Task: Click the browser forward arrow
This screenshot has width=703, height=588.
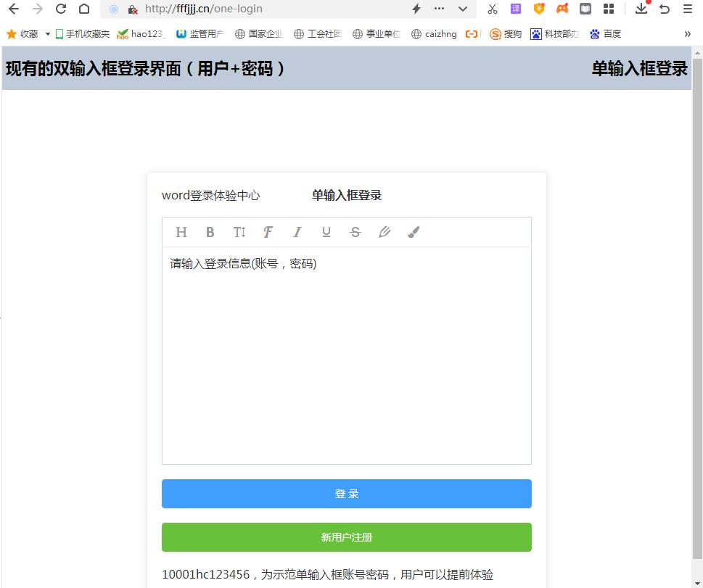Action: (38, 9)
